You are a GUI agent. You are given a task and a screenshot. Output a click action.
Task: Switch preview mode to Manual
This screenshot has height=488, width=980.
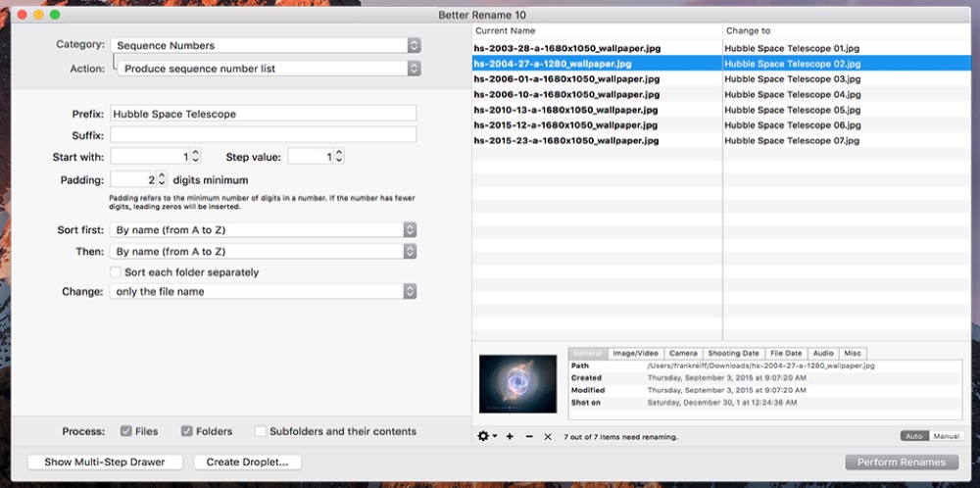pos(947,436)
